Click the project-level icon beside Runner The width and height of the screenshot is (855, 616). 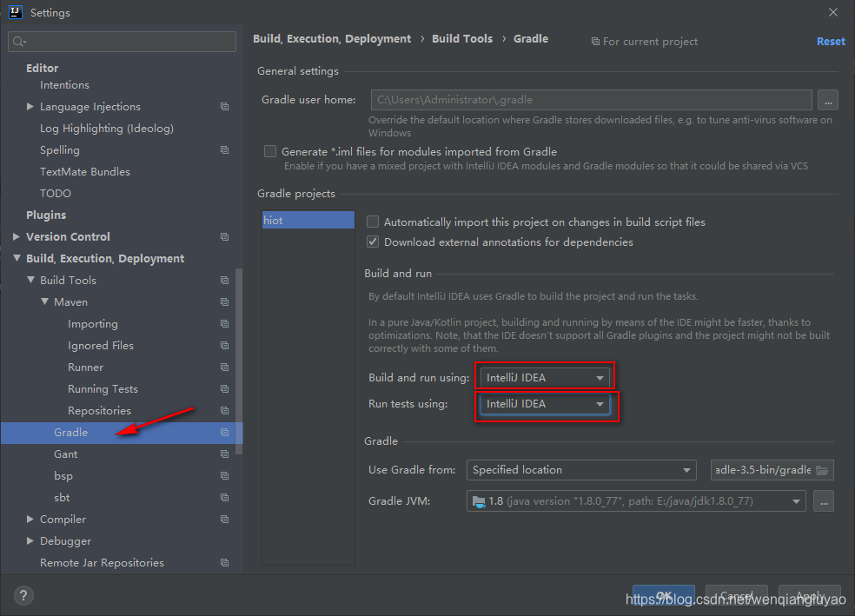[225, 368]
